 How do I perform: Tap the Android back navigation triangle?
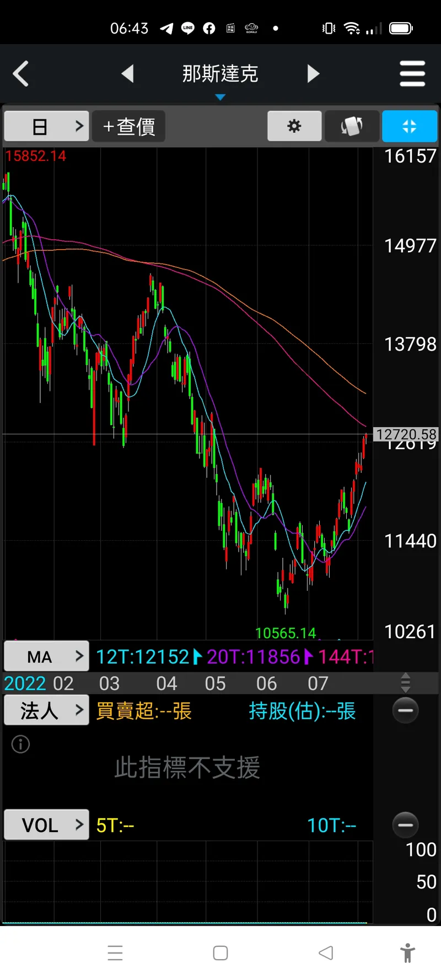(x=326, y=952)
